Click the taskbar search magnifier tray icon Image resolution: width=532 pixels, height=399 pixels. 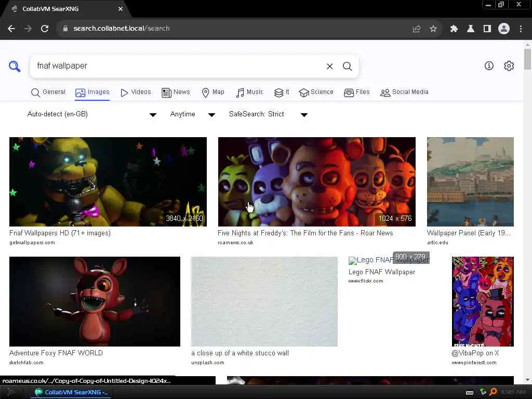(494, 392)
